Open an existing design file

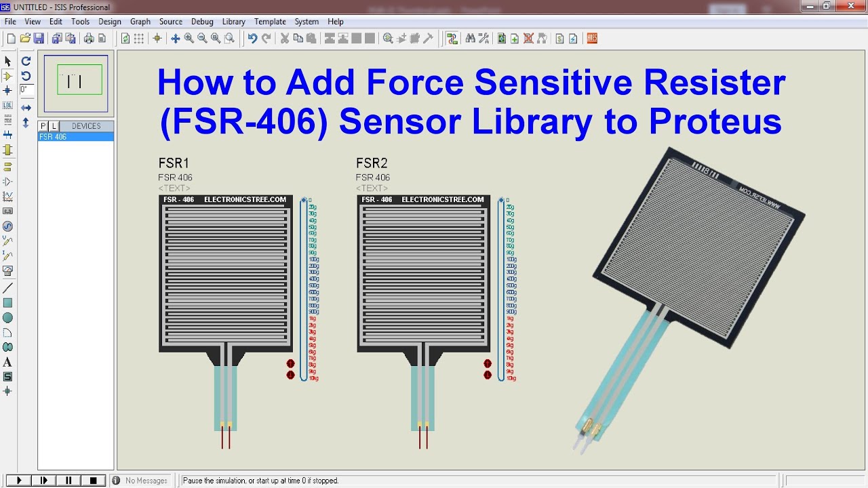coord(25,39)
